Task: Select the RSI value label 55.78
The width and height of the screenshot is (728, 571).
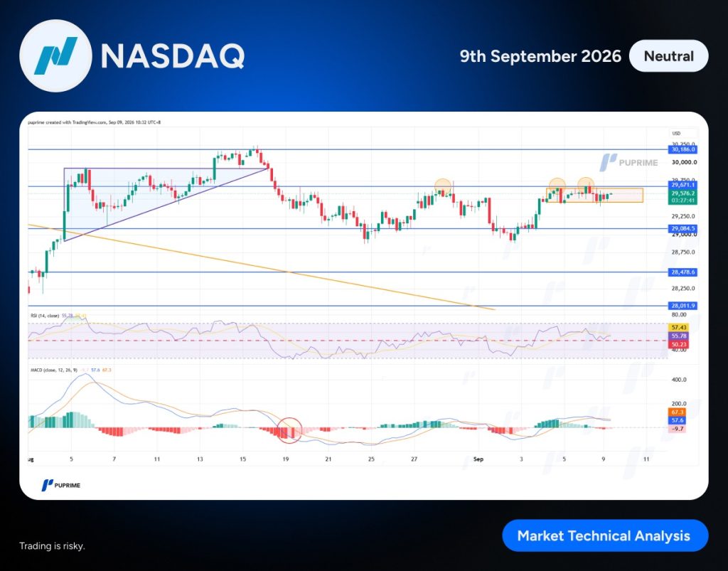Action: (679, 336)
